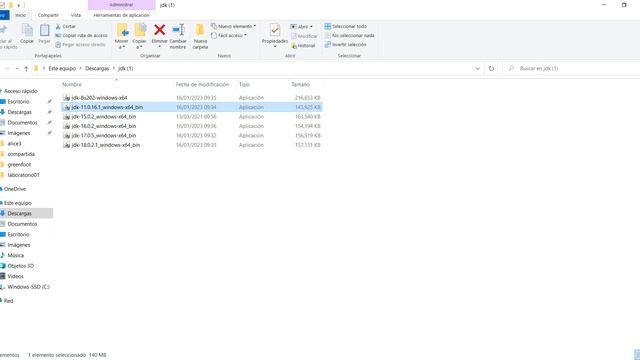Viewport: 640px width, 360px height.
Task: Click the Administrar contextual tab
Action: [x=121, y=5]
